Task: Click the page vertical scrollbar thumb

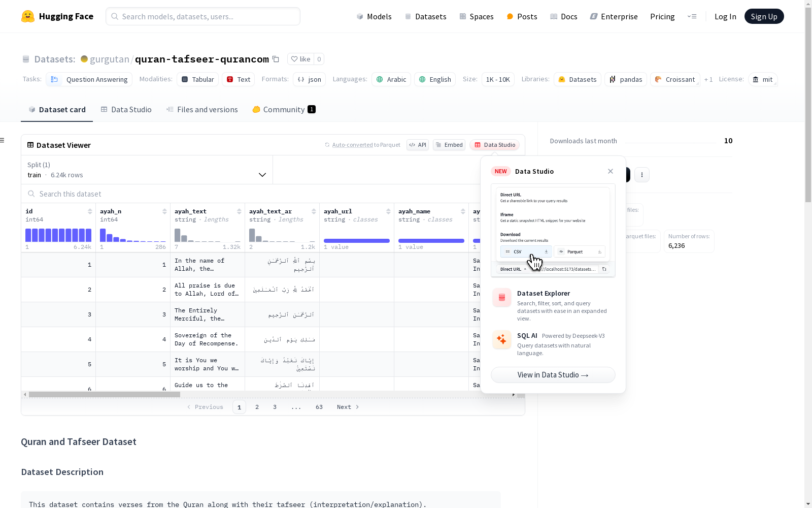Action: point(808,105)
